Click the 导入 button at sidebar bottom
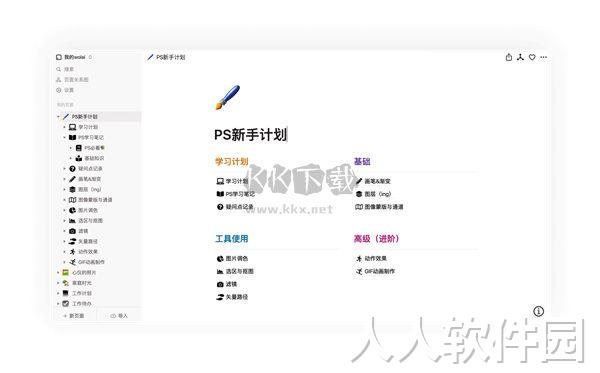The height and width of the screenshot is (373, 600). 119,316
